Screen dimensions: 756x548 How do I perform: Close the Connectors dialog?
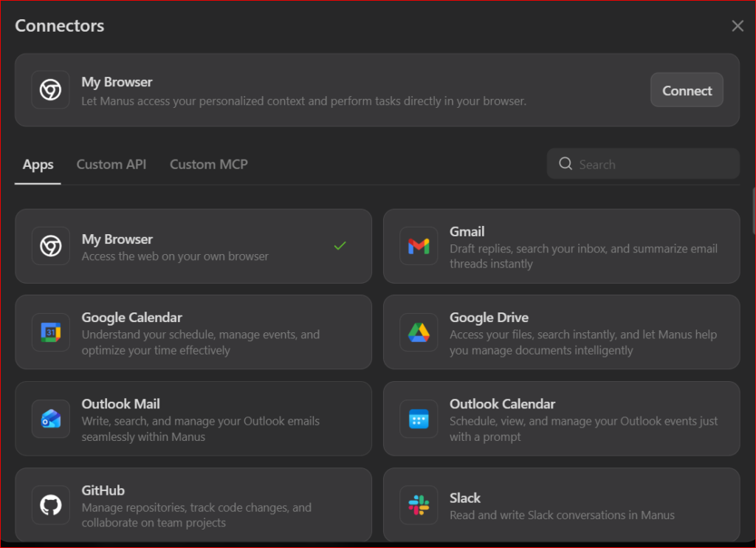(x=737, y=26)
